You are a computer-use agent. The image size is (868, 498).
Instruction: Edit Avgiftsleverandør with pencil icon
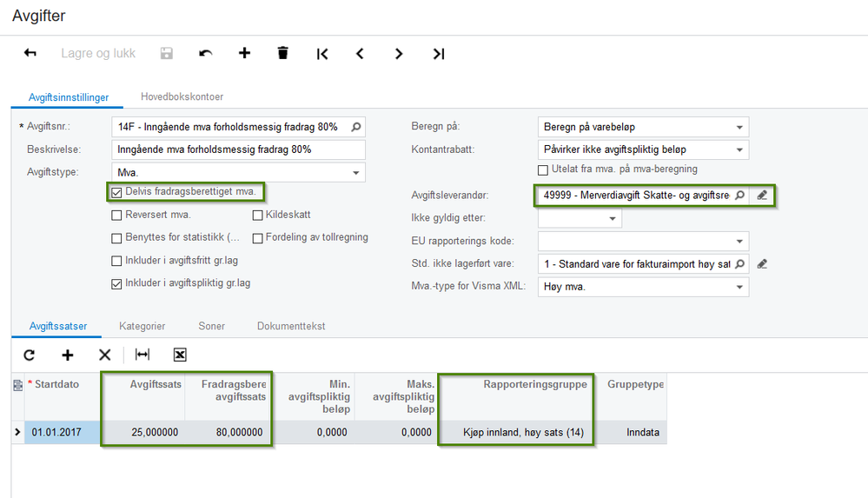click(x=762, y=196)
